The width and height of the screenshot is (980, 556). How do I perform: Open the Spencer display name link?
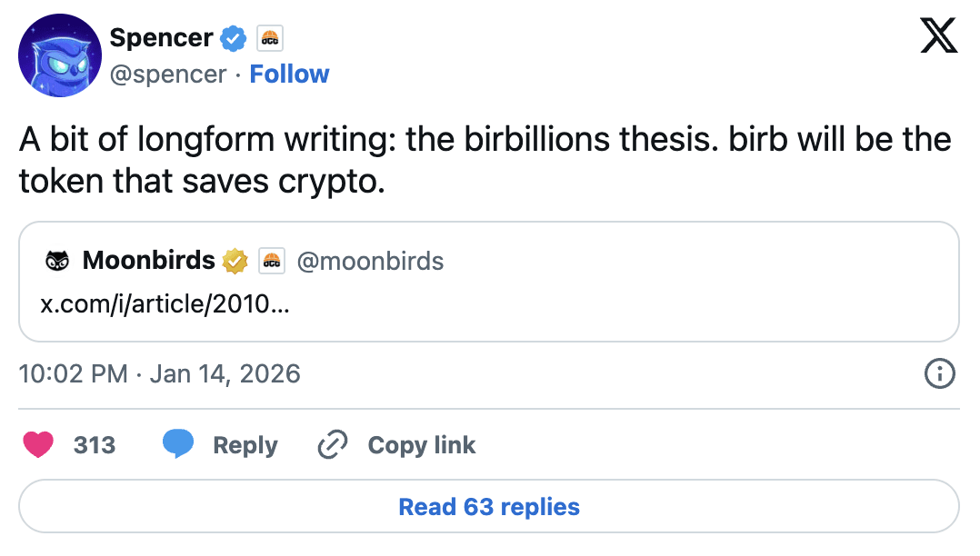tap(161, 38)
